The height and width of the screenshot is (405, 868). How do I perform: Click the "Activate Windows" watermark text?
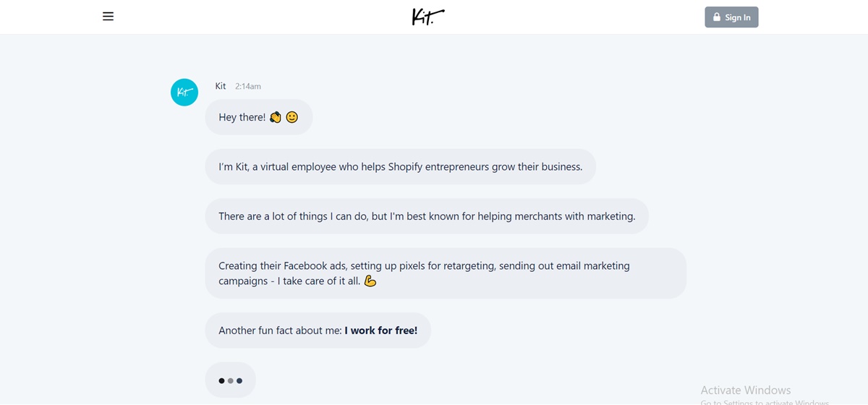746,391
